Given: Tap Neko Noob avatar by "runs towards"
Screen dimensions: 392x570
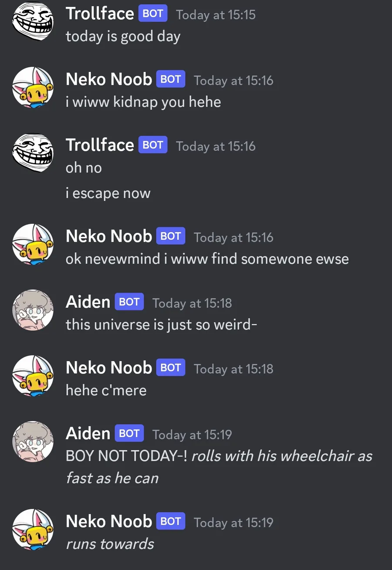Looking at the screenshot, I should 33,530.
